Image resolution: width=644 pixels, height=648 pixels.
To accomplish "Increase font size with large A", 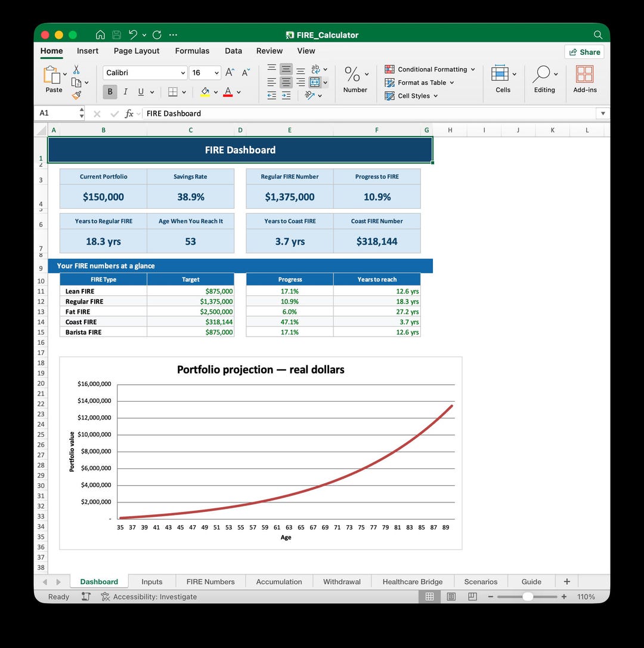I will pyautogui.click(x=230, y=73).
